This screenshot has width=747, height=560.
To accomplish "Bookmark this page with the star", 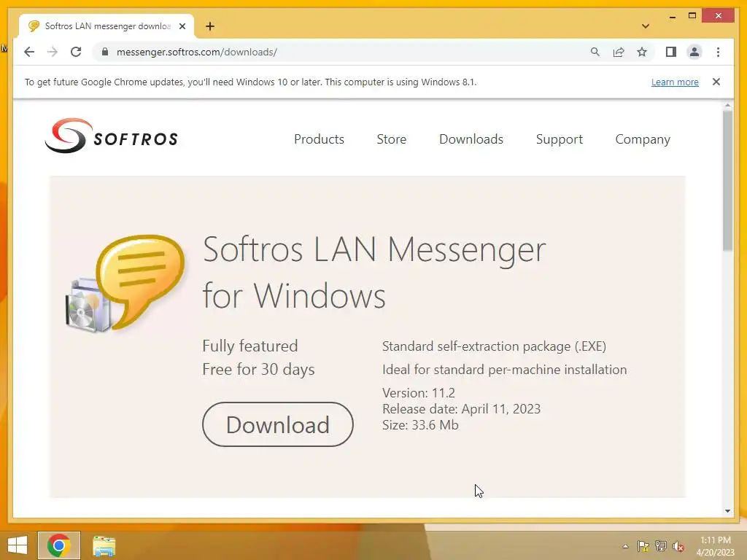I will click(642, 52).
